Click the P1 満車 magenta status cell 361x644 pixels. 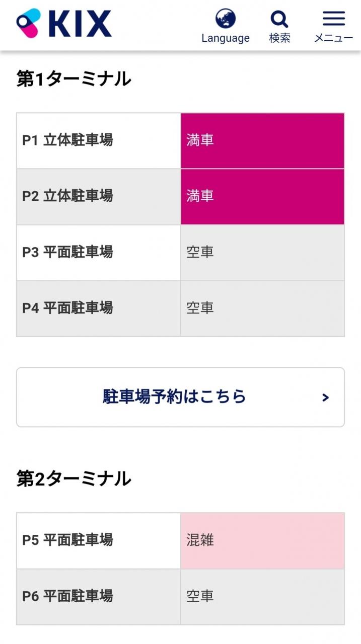tap(262, 140)
